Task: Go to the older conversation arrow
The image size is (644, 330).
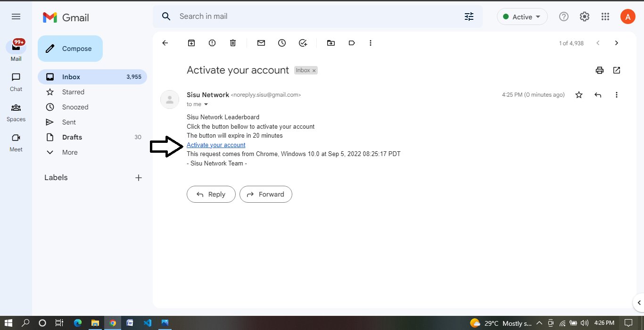Action: coord(616,43)
